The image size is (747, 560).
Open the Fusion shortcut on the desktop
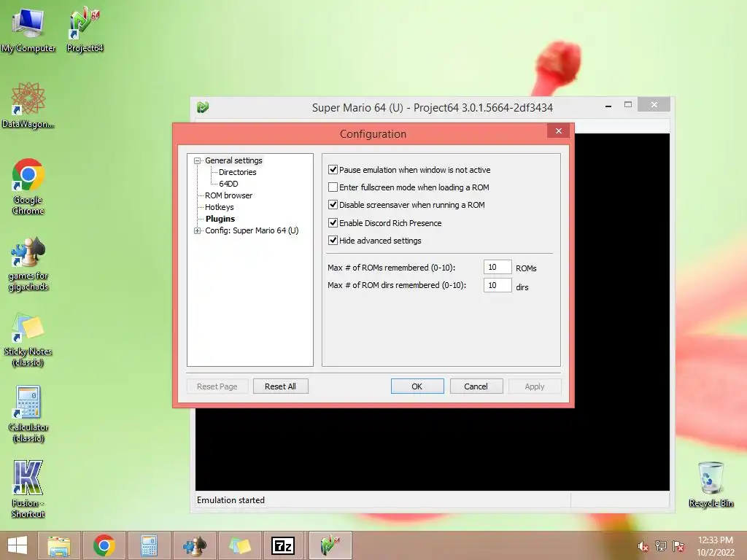(x=28, y=489)
